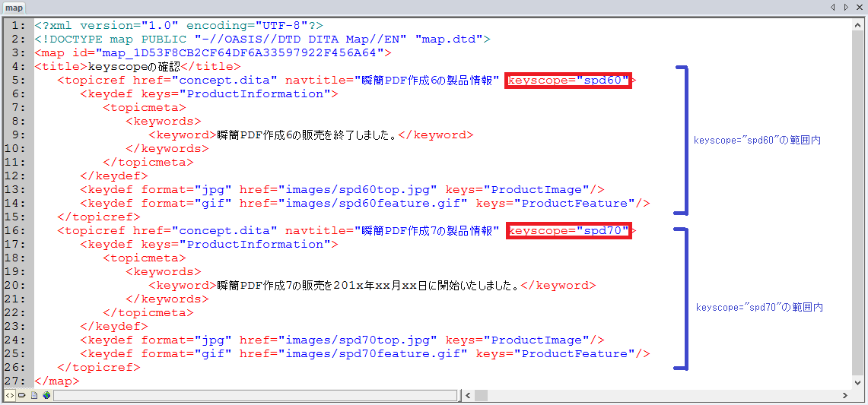Click format="jpg" on line 24
This screenshot has width=868, height=405.
tap(186, 340)
